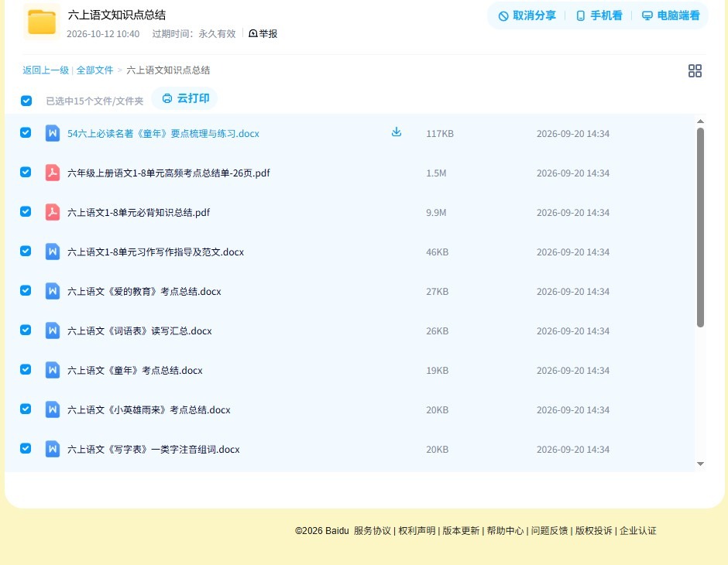Image resolution: width=728 pixels, height=565 pixels.
Task: Click the 117KB file size text
Action: click(440, 134)
